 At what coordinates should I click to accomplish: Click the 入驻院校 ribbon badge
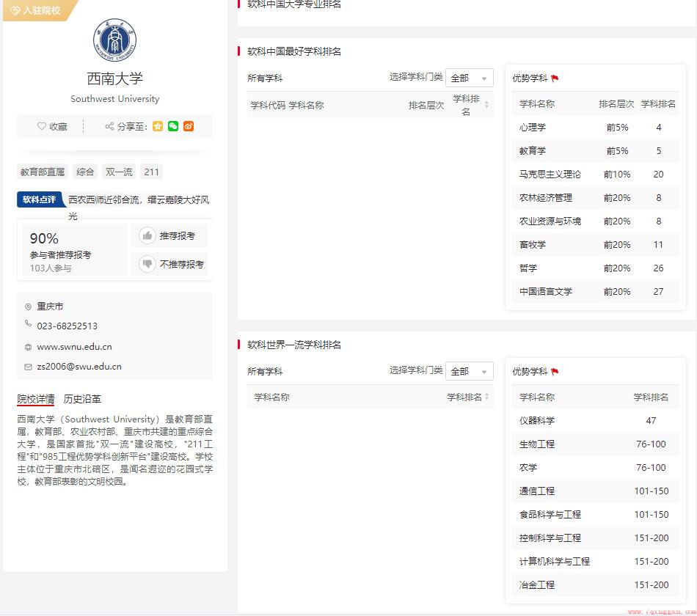40,10
